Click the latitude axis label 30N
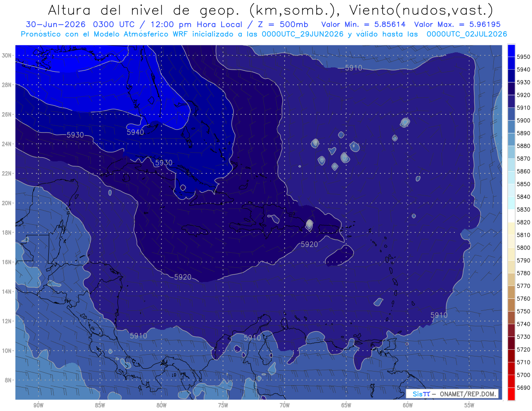The width and height of the screenshot is (532, 411). click(8, 55)
